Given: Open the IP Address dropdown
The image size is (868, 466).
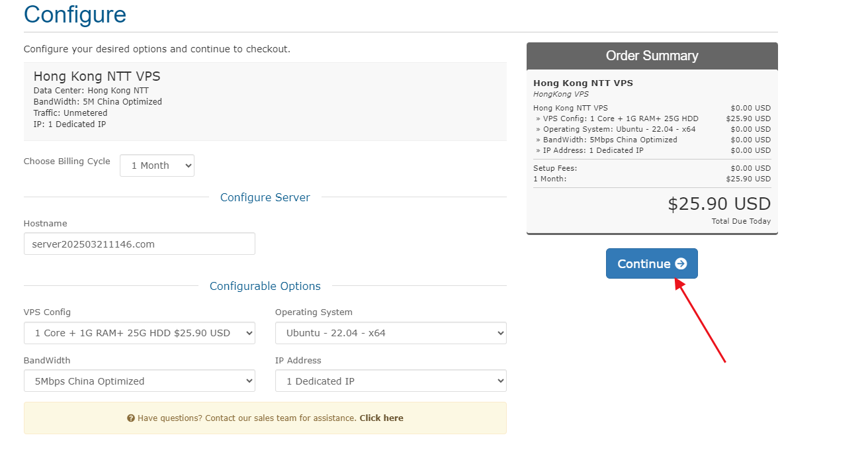Looking at the screenshot, I should coord(390,381).
